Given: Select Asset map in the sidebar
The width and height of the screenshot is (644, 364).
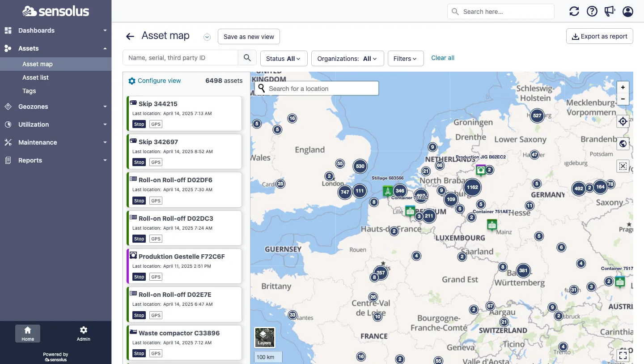Looking at the screenshot, I should coord(55,64).
